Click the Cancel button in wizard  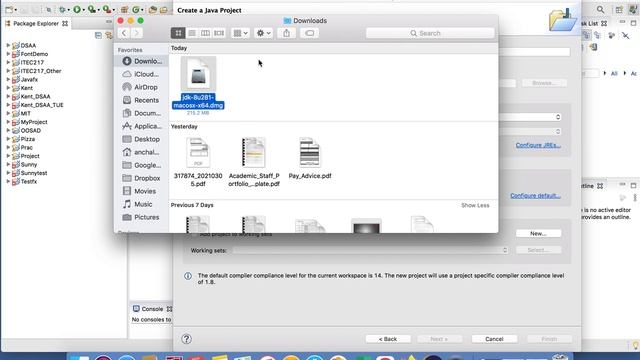coord(494,339)
